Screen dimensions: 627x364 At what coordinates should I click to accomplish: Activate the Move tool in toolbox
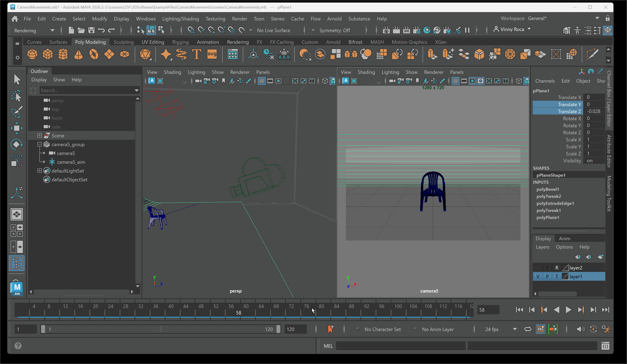(x=17, y=128)
